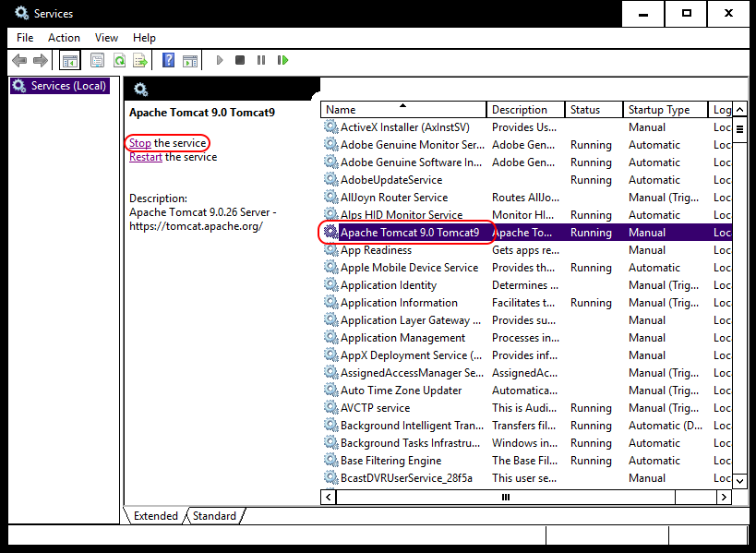The width and height of the screenshot is (756, 553).
Task: Click the vertical scrollbar thumb
Action: pos(740,129)
